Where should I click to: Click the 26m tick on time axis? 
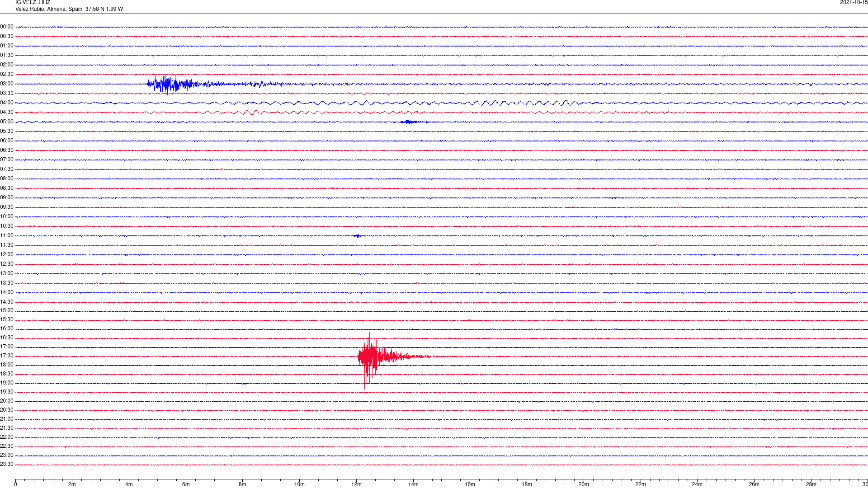pos(754,484)
